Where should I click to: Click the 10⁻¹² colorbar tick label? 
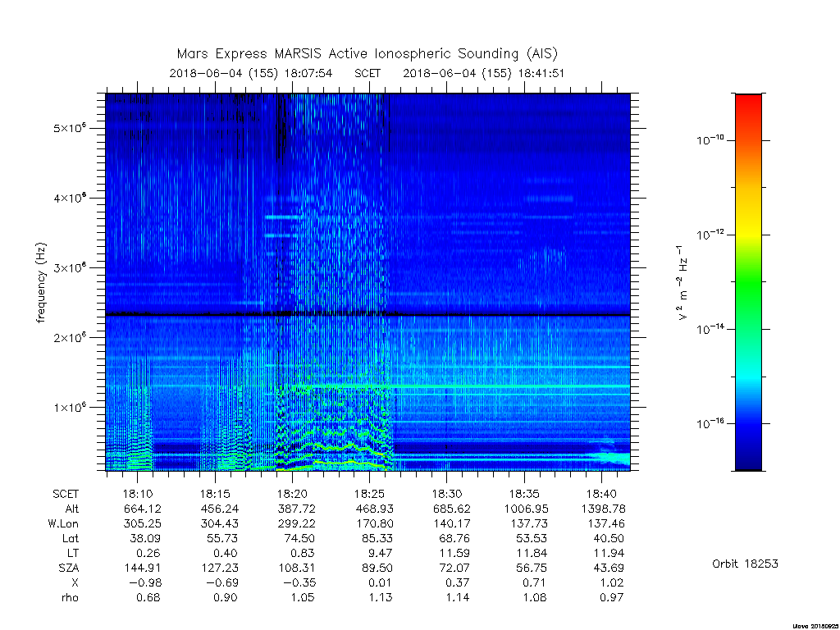pyautogui.click(x=710, y=235)
